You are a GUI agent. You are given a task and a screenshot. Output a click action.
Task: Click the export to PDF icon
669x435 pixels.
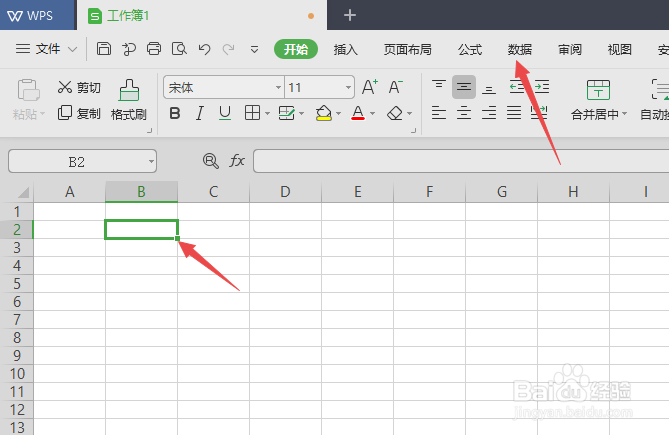pos(128,49)
